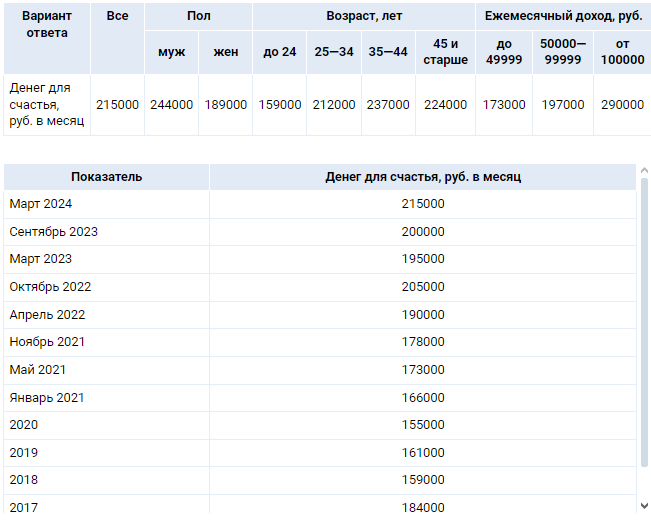Screen dimensions: 651x529
Task: Select the "от 100000" income column header
Action: [x=622, y=52]
